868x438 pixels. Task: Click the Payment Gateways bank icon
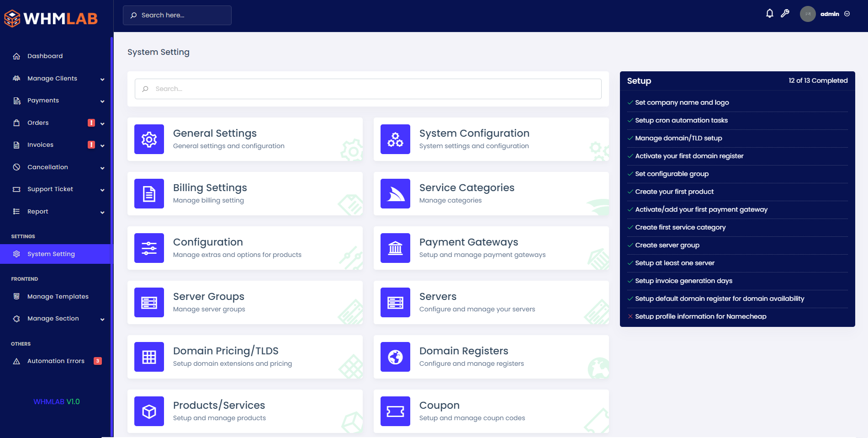[x=395, y=248]
